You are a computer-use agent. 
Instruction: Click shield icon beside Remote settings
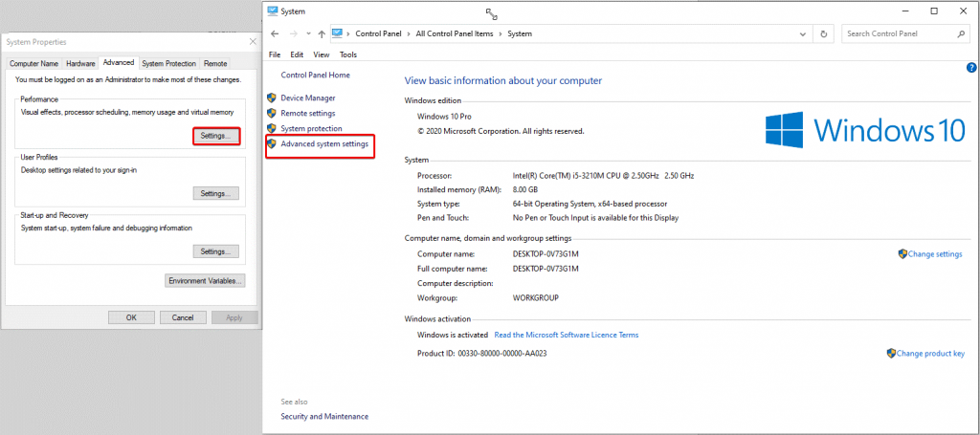(271, 113)
